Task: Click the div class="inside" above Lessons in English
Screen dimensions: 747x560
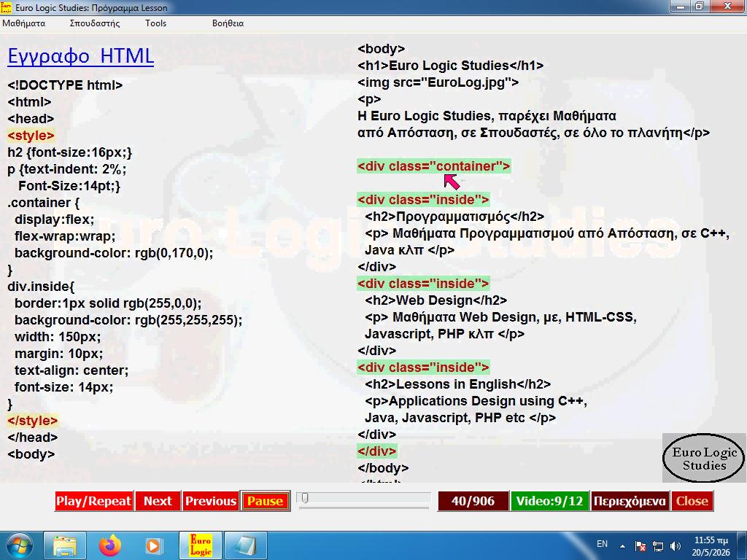Action: click(x=423, y=367)
